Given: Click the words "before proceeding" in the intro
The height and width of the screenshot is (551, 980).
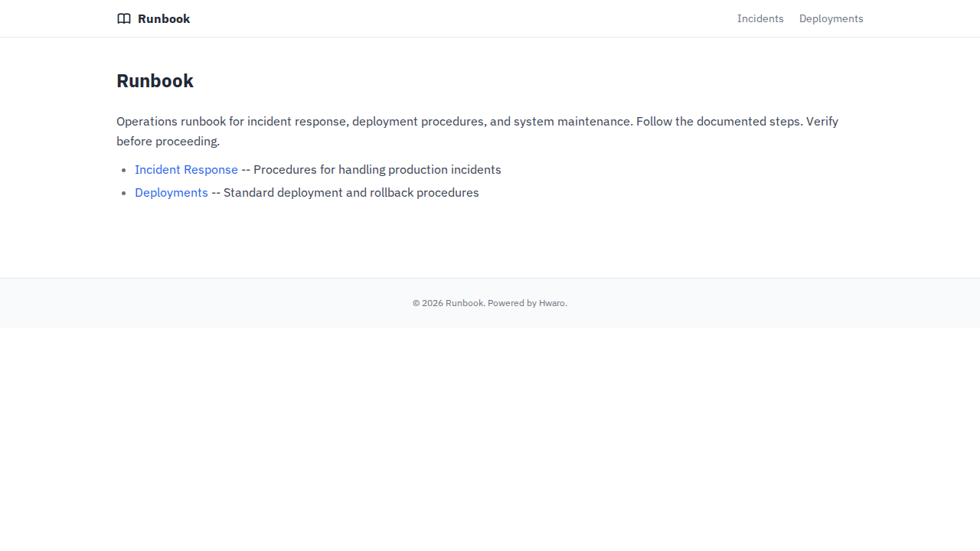Looking at the screenshot, I should point(168,142).
